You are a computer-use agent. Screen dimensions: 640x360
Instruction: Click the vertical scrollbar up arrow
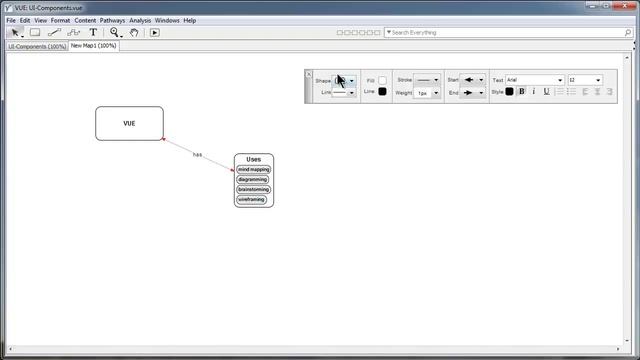(627, 58)
